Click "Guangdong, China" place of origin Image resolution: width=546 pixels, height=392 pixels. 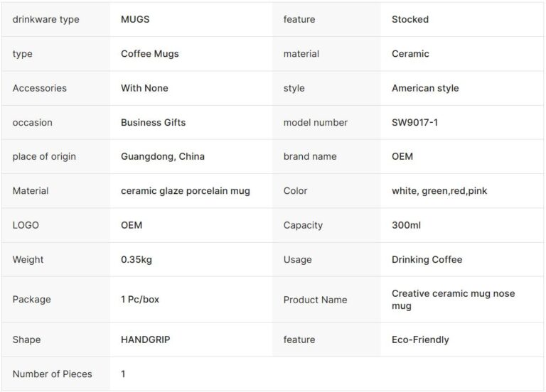pos(163,156)
